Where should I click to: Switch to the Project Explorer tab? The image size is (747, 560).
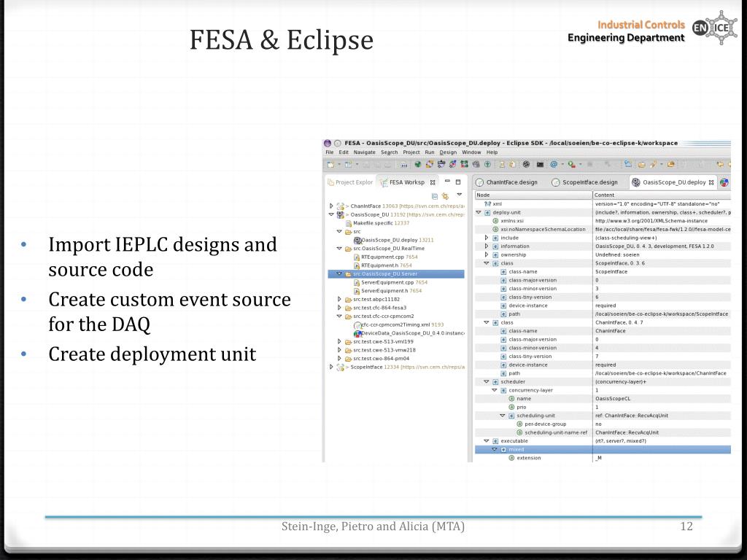(x=350, y=182)
